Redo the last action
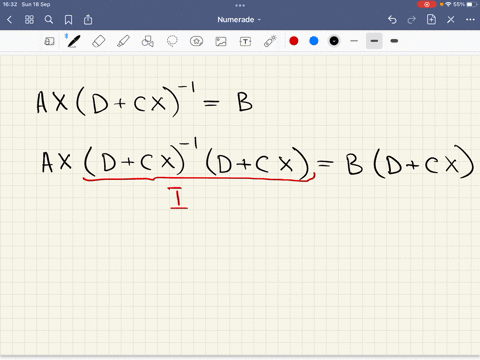Image resolution: width=480 pixels, height=360 pixels. pyautogui.click(x=412, y=20)
